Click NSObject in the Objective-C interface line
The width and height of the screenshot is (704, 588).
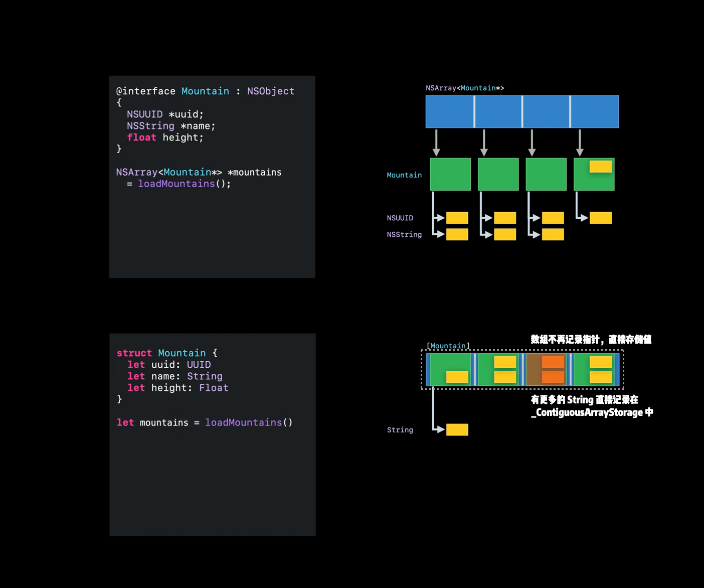[x=271, y=91]
